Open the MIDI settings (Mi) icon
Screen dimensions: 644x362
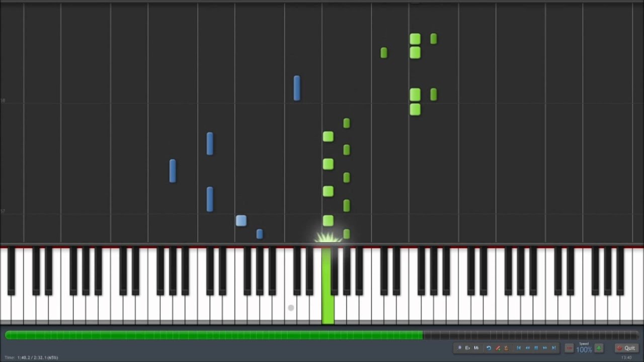[476, 348]
